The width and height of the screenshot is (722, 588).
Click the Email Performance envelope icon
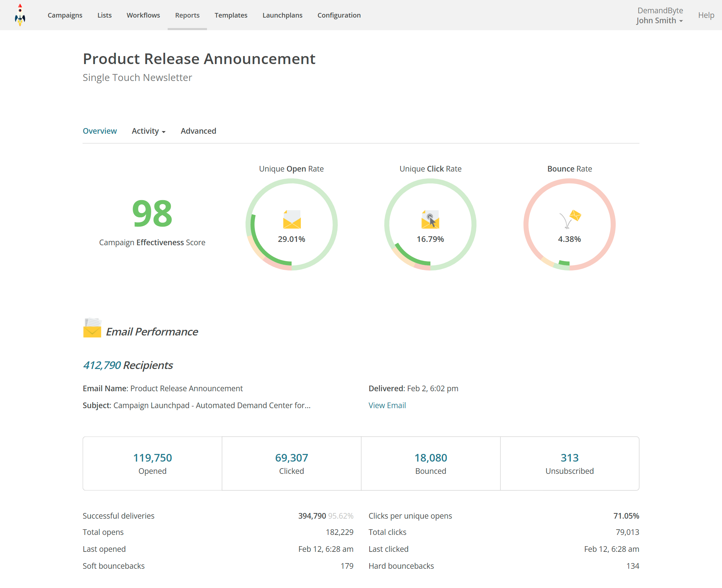(x=92, y=328)
